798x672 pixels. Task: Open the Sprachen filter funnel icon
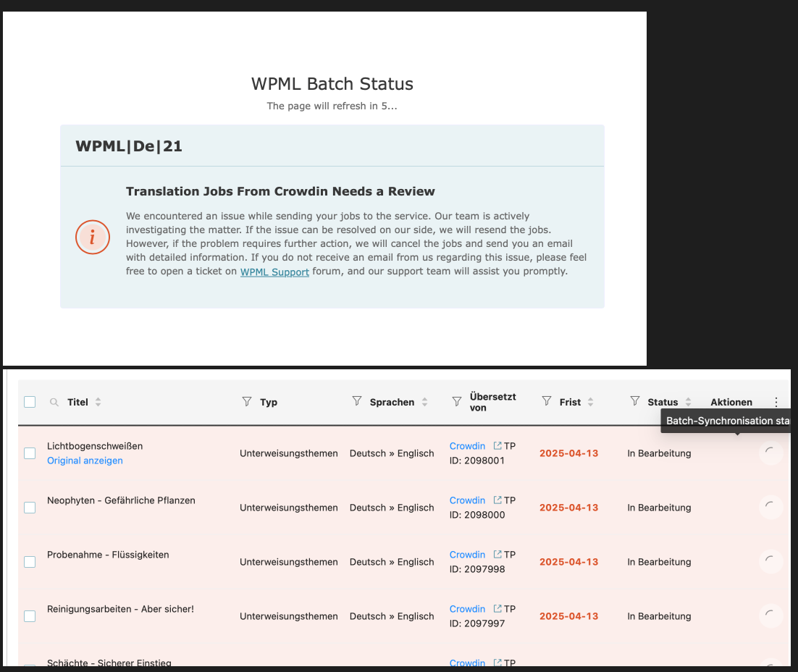pos(357,401)
